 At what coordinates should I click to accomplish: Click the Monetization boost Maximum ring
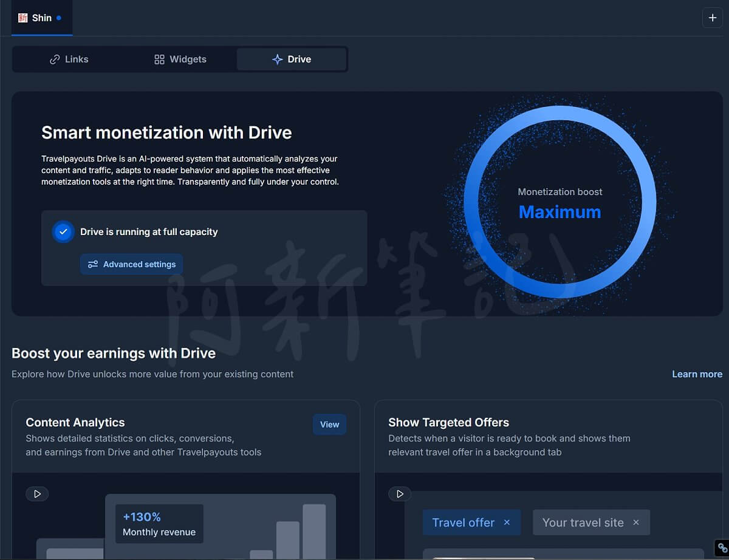pyautogui.click(x=560, y=202)
